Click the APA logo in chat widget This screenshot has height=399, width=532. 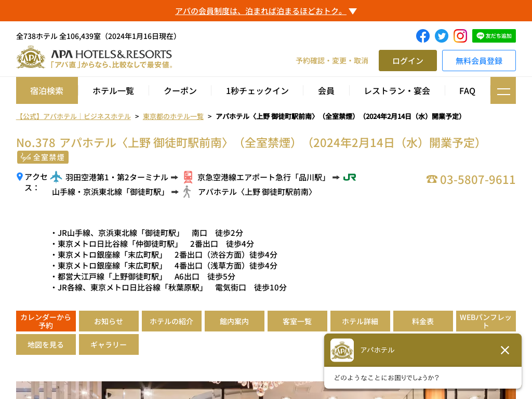(342, 350)
